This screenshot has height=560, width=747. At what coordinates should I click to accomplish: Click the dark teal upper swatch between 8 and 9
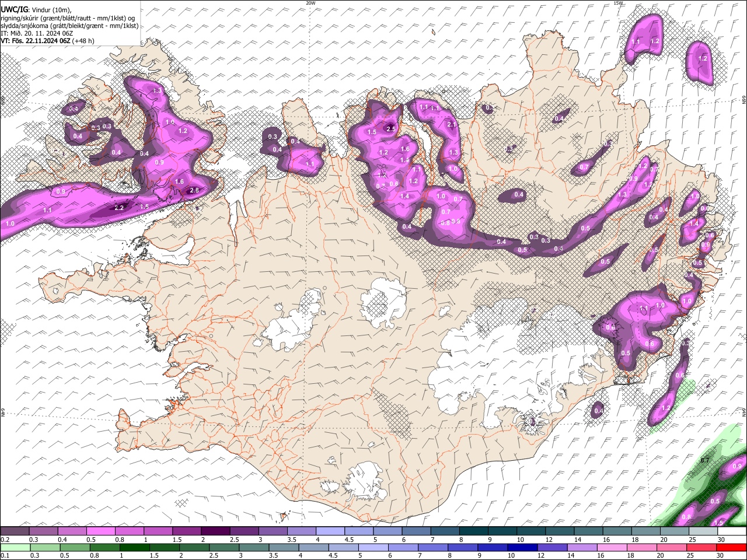[474, 531]
